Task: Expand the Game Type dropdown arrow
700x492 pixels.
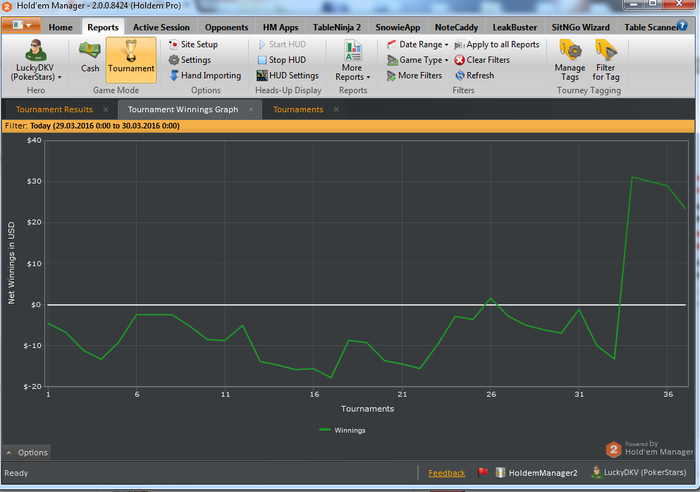Action: click(446, 60)
